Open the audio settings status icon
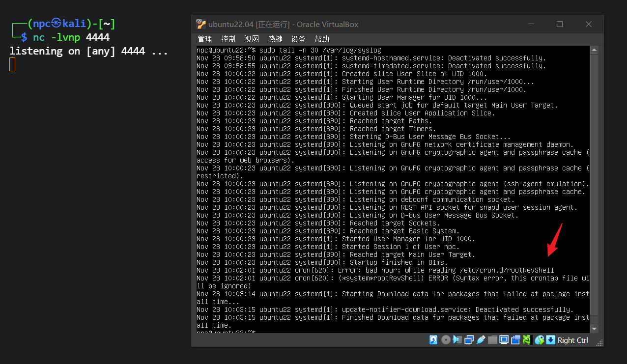Viewport: 627px width, 364px height. pyautogui.click(x=457, y=340)
